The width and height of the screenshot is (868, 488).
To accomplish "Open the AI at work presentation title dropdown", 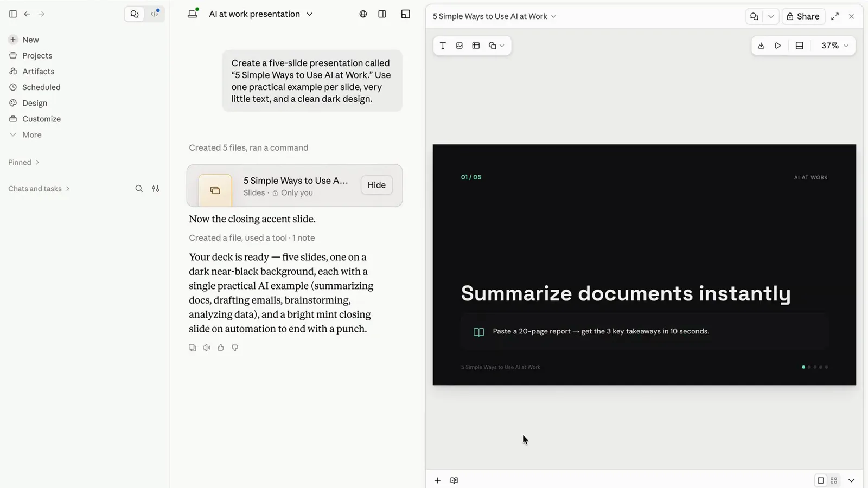I will point(261,14).
